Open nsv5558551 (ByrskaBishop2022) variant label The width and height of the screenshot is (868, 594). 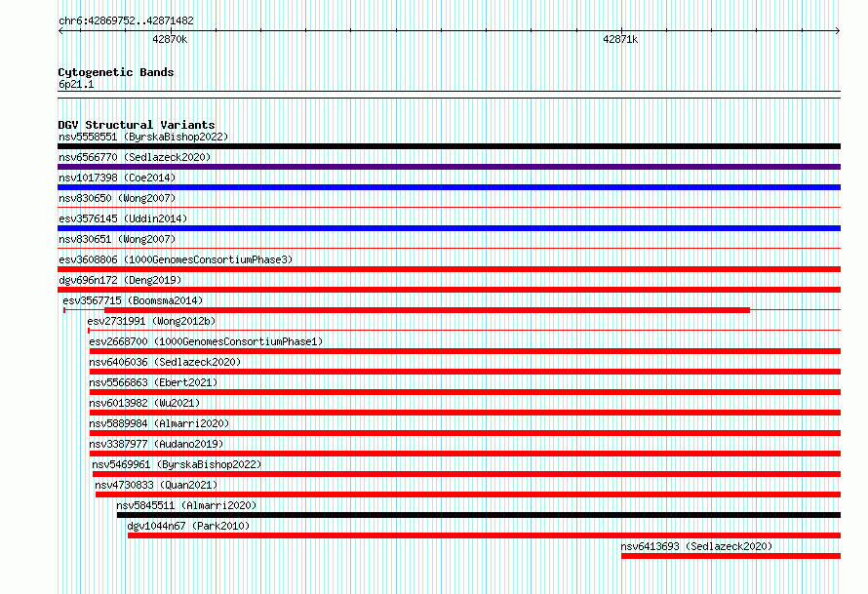pyautogui.click(x=143, y=137)
